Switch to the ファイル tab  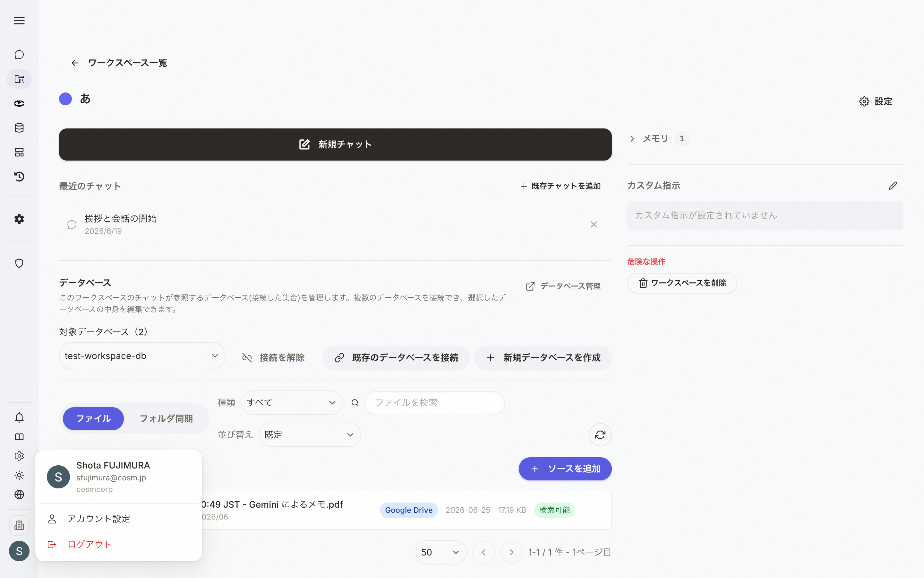[93, 419]
